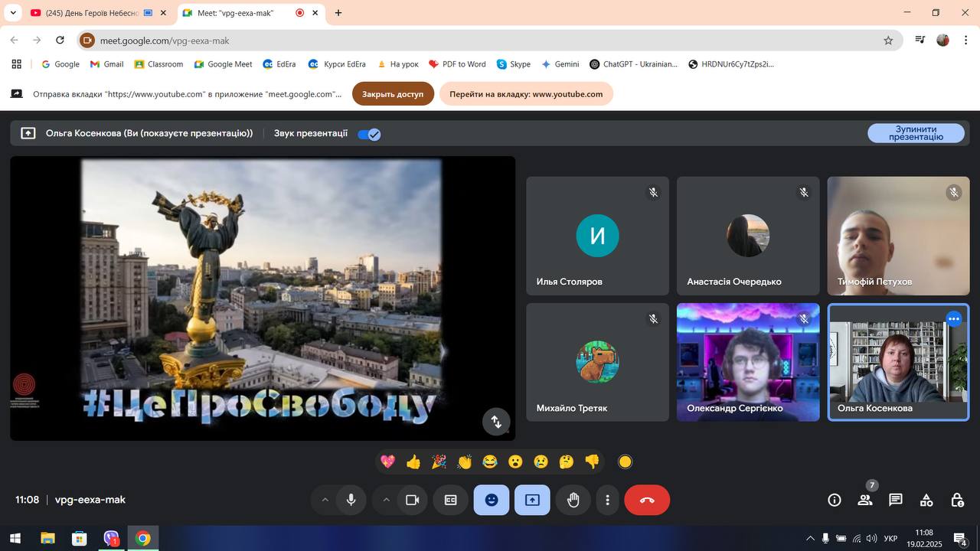Open the Classroom bookmark
Viewport: 980px width, 551px height.
[158, 64]
